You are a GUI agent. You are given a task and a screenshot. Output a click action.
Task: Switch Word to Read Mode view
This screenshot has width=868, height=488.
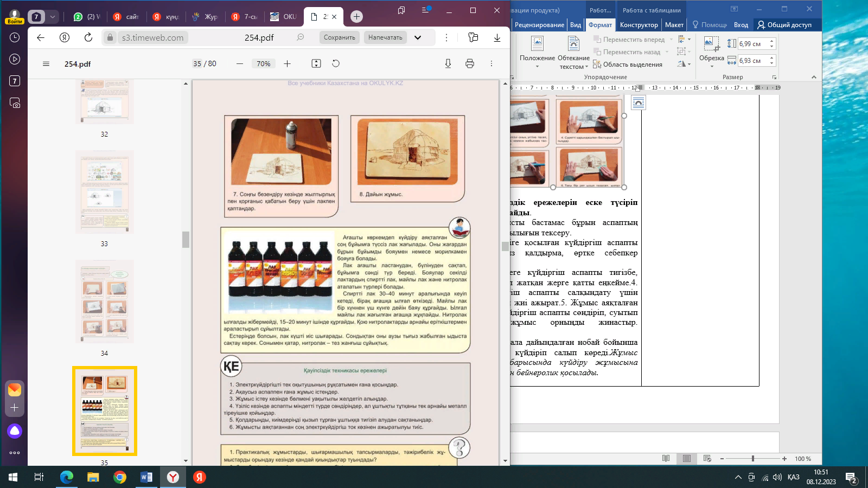(x=666, y=458)
